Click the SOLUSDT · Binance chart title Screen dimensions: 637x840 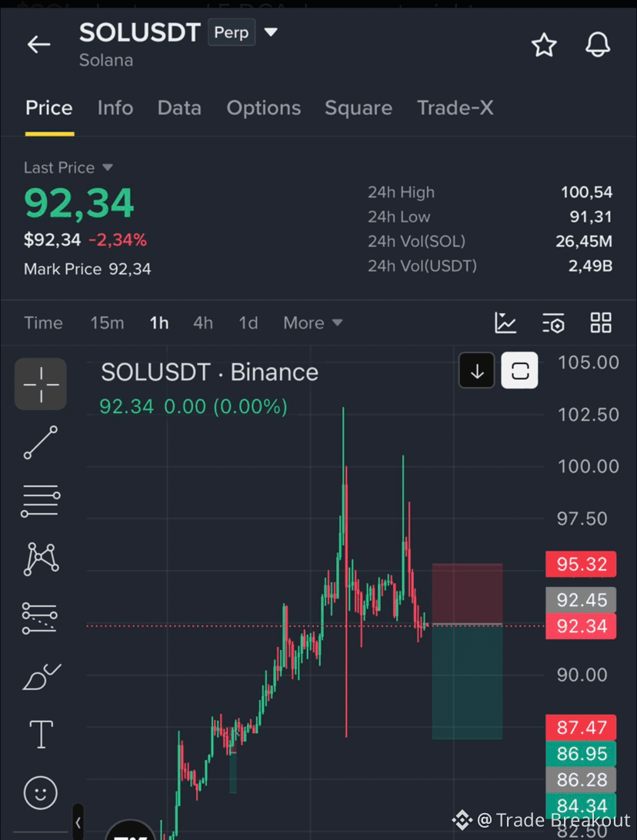pyautogui.click(x=209, y=372)
